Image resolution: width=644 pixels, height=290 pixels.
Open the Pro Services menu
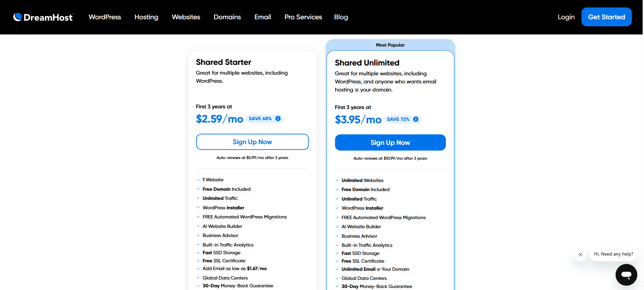(303, 17)
